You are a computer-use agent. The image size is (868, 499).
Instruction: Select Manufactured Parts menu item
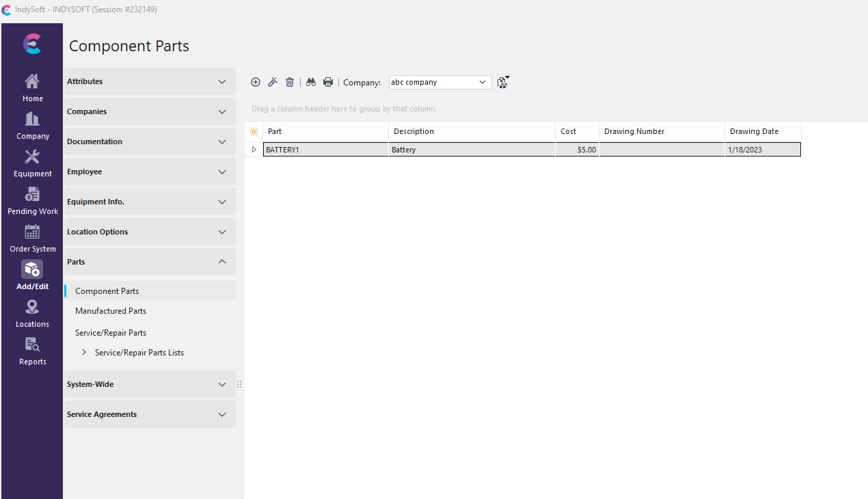coord(111,311)
